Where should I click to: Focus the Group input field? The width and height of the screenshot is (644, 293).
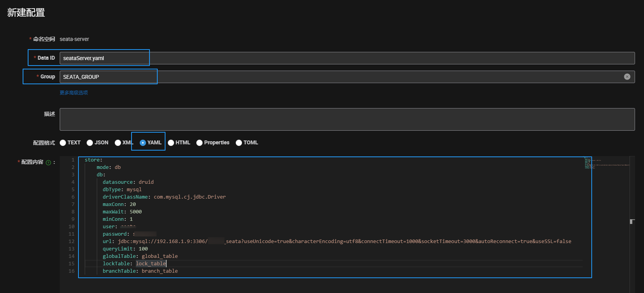point(347,77)
